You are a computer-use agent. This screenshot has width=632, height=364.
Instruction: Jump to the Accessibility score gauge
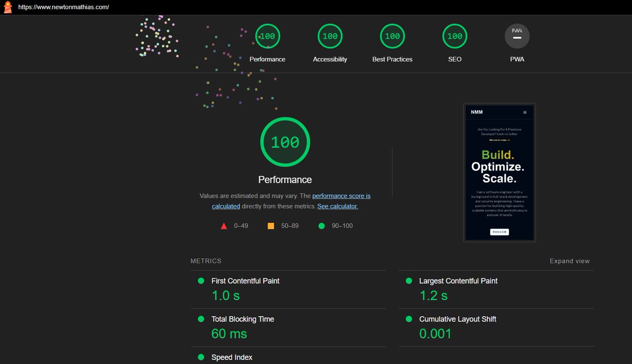(x=330, y=36)
